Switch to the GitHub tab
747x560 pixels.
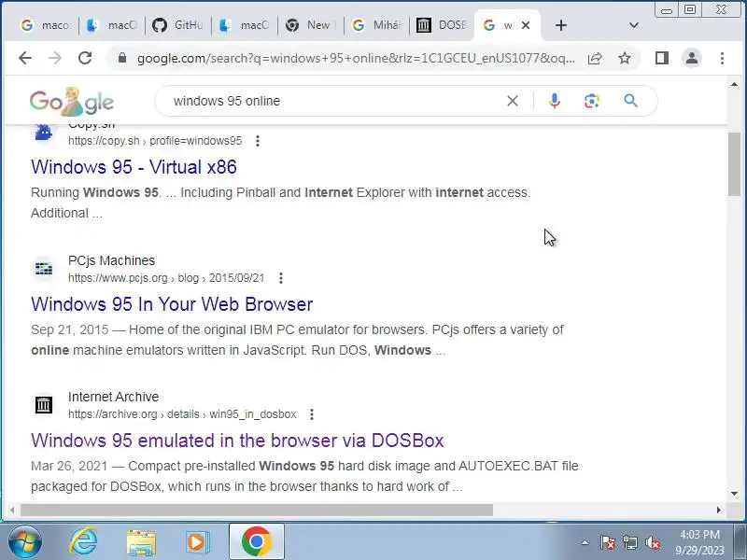point(177,25)
